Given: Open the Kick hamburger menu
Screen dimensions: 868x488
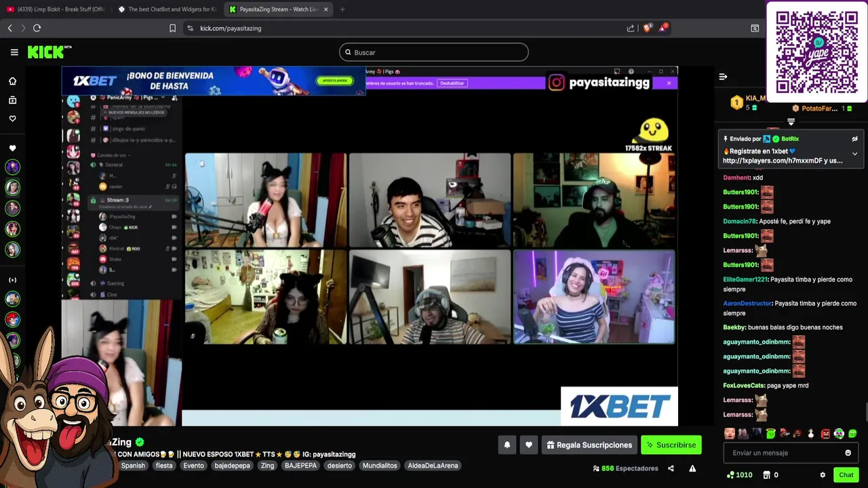Looking at the screenshot, I should [14, 52].
